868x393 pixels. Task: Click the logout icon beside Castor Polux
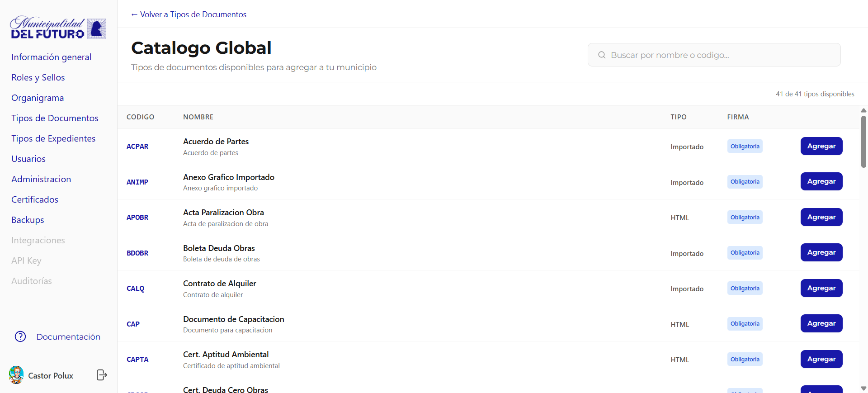coord(102,375)
